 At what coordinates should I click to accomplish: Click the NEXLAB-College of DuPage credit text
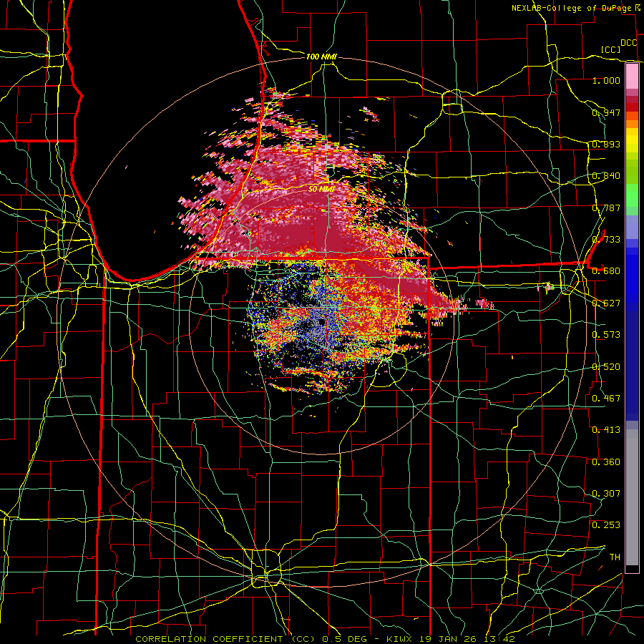click(x=571, y=8)
